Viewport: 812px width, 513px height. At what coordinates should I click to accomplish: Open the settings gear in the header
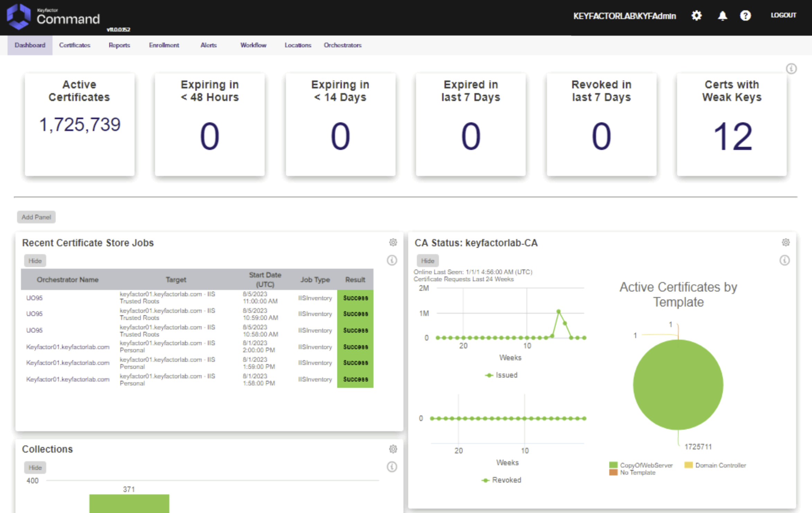[696, 16]
